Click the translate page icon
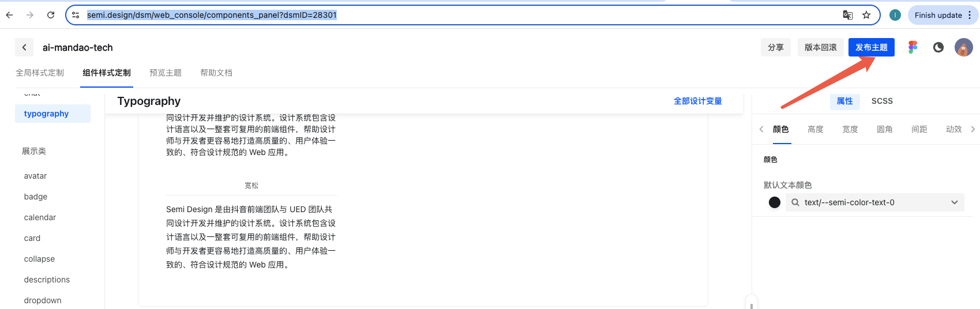Screen dimensions: 980x309 click(x=847, y=15)
